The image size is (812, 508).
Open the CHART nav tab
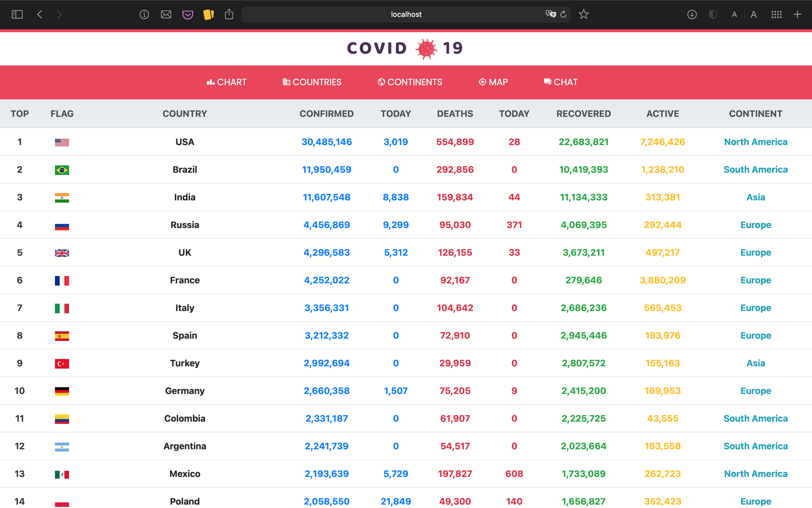[226, 82]
